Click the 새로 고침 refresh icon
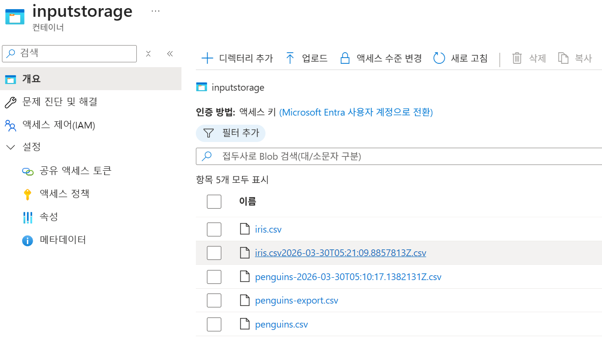This screenshot has width=602, height=364. (x=439, y=59)
